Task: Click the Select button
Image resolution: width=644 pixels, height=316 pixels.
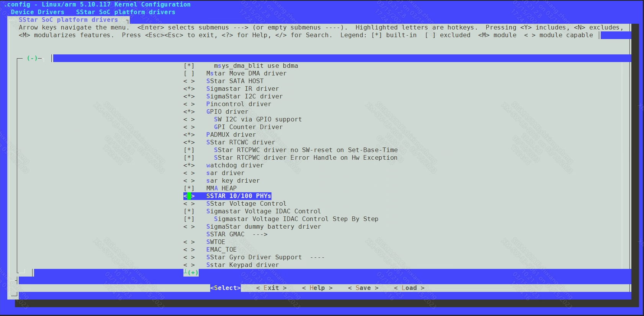Action: [x=226, y=288]
